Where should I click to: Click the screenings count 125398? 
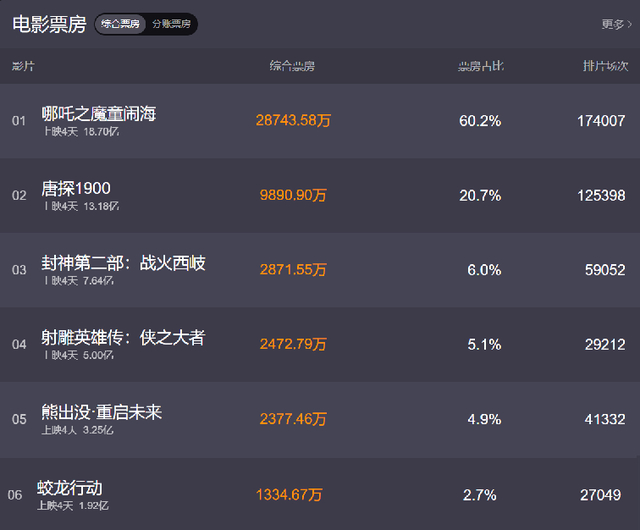pos(601,195)
